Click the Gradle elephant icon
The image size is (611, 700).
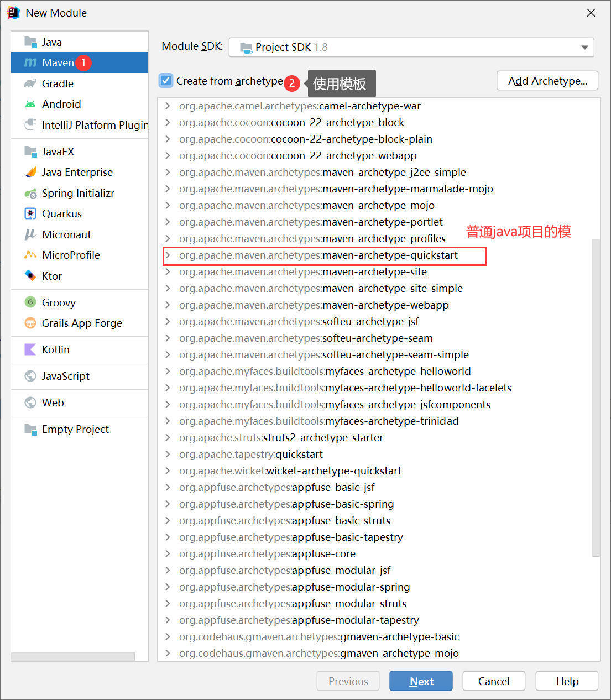(30, 83)
